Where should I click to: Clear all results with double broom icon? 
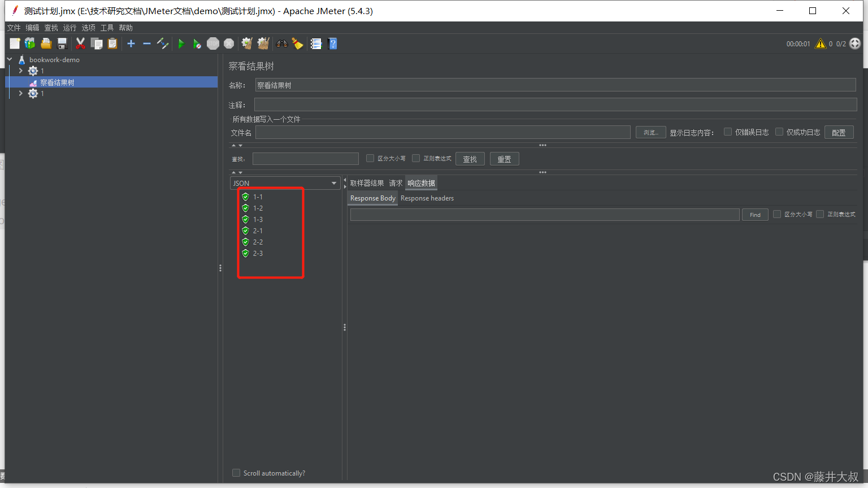(263, 43)
